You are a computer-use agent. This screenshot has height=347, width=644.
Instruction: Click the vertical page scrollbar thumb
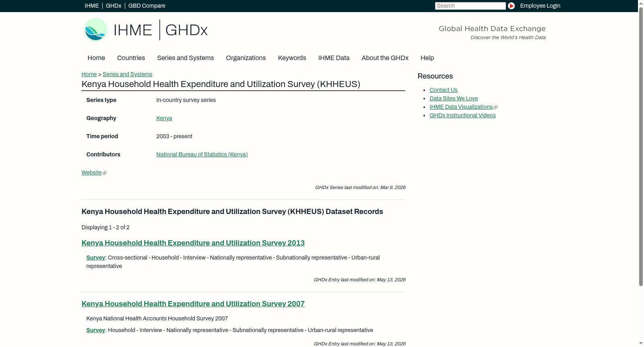(641, 146)
